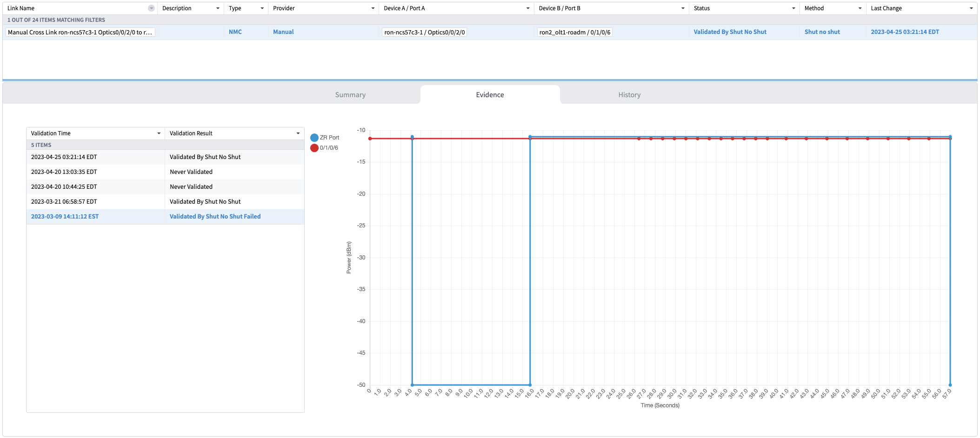Image resolution: width=980 pixels, height=438 pixels.
Task: Click Manual provider cell
Action: 283,32
